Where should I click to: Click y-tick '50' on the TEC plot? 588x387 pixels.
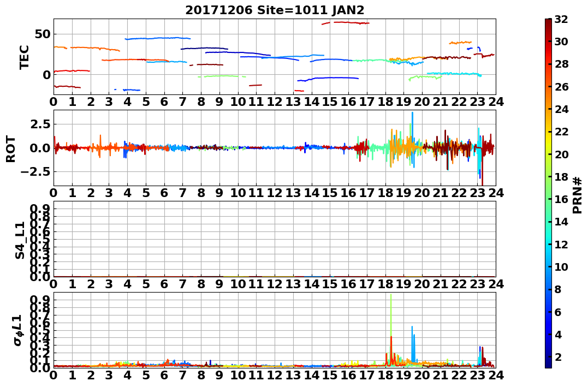pyautogui.click(x=42, y=34)
